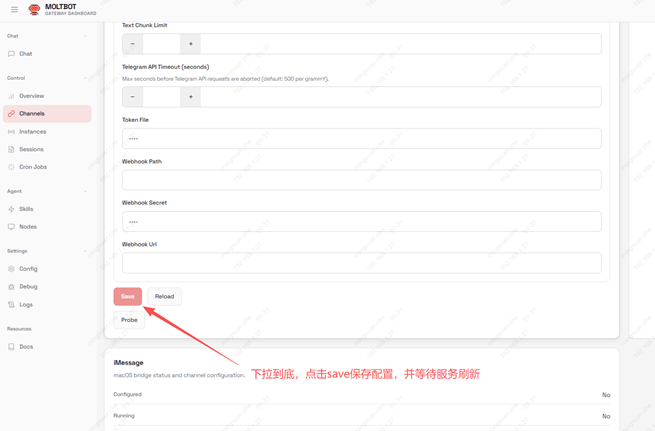
Task: Click the Overview chart icon in sidebar
Action: click(x=11, y=96)
